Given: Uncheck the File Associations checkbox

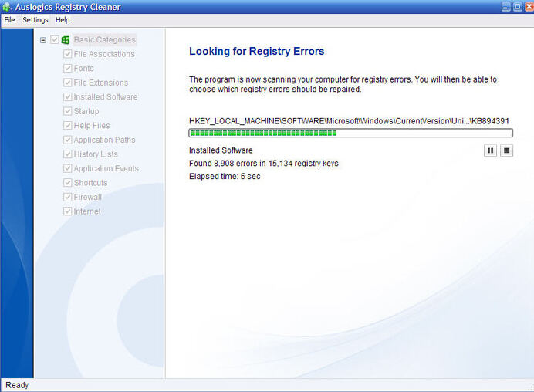Looking at the screenshot, I should pos(67,54).
